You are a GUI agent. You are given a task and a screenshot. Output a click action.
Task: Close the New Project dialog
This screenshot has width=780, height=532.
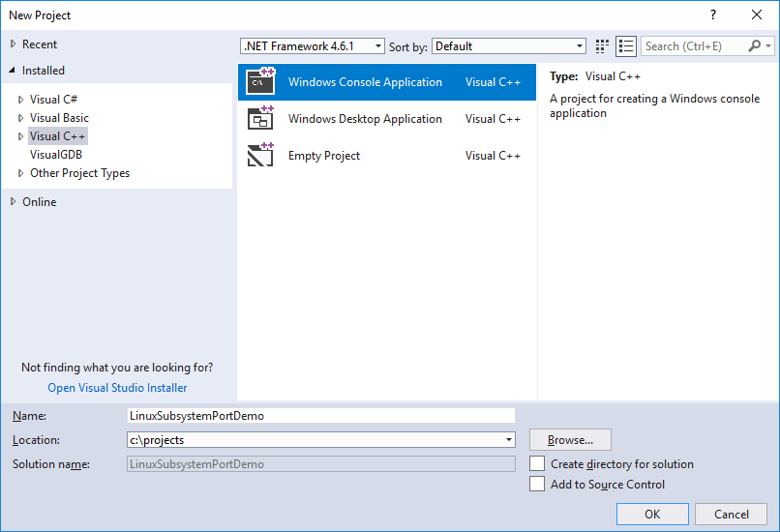pos(757,15)
